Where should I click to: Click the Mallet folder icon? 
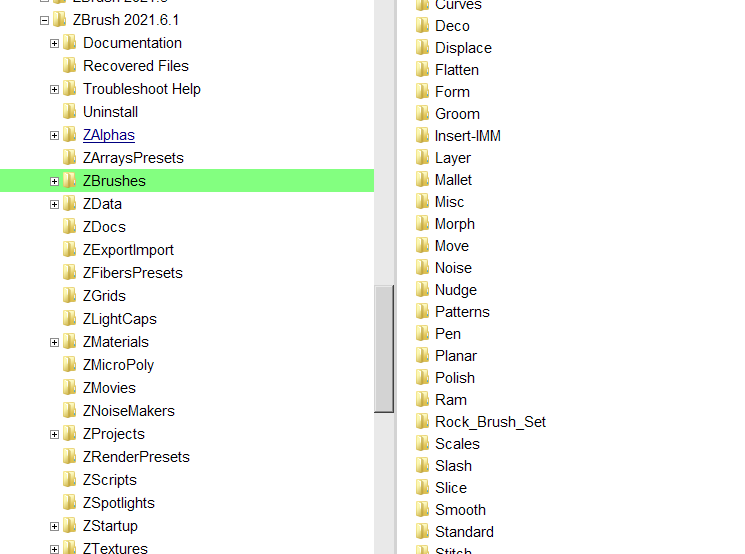pos(422,180)
